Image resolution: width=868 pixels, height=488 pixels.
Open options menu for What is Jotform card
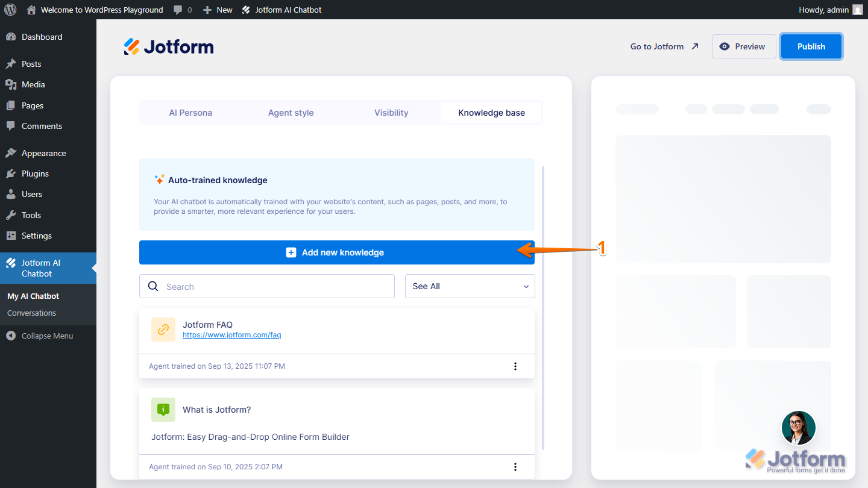coord(515,467)
